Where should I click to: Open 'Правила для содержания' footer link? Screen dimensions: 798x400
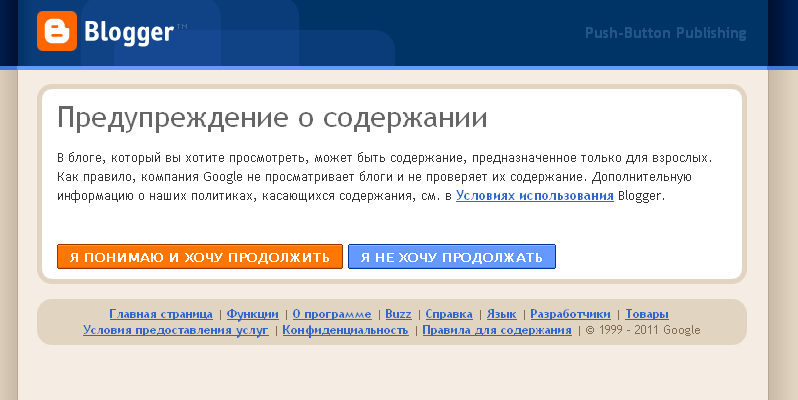pos(497,330)
